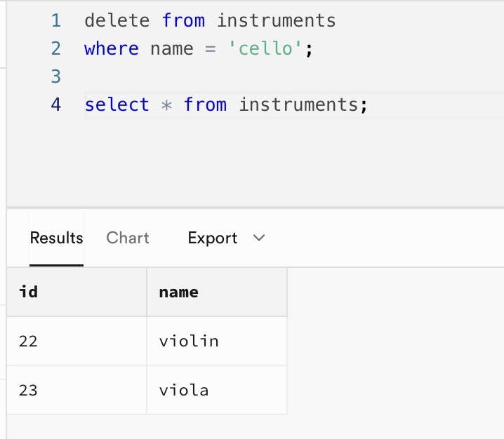Click the id cell with value 23

click(x=29, y=390)
